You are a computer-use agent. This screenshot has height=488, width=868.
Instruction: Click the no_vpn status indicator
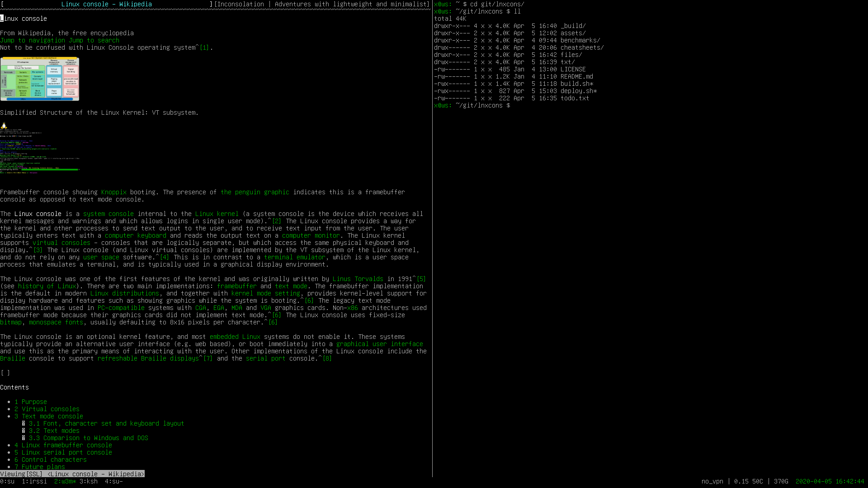coord(712,481)
